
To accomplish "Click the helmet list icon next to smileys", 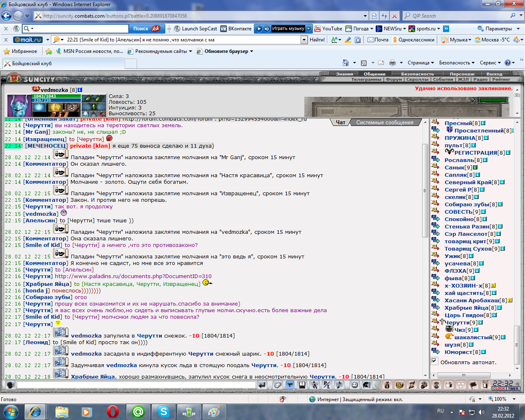I will point(367,385).
